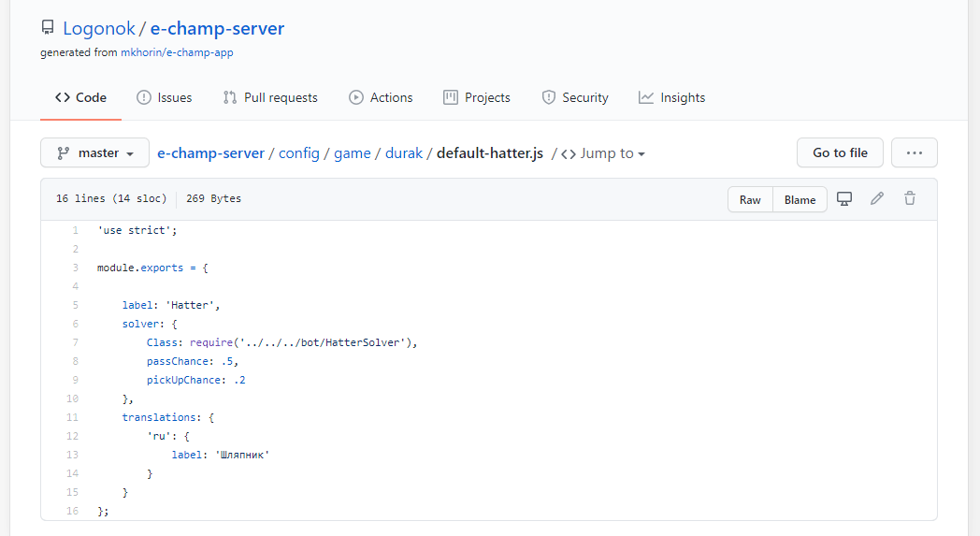The width and height of the screenshot is (980, 536).
Task: Select line number 1
Action: click(75, 230)
